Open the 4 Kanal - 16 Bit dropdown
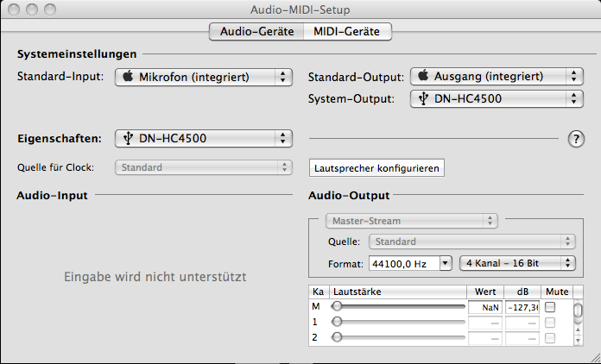Screen dimensions: 601x364 coord(517,262)
